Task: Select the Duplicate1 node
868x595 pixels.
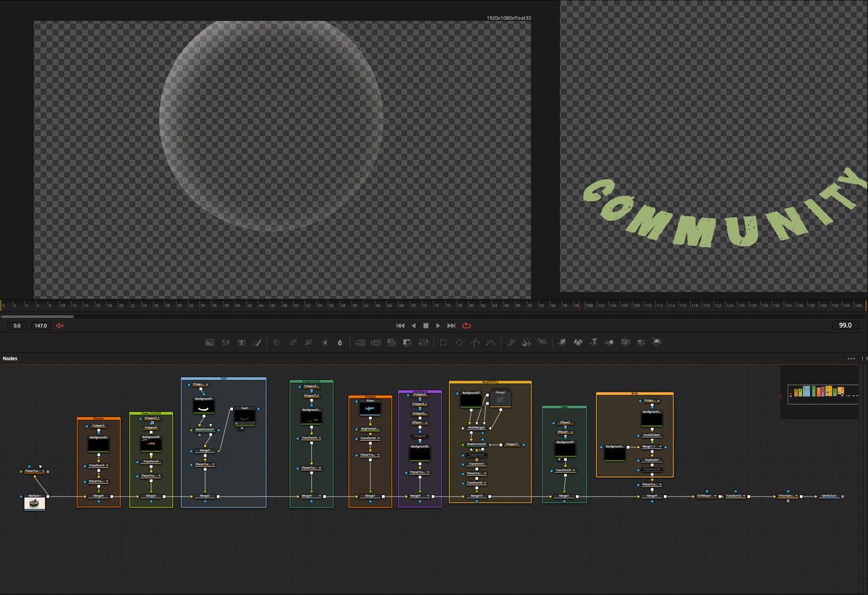Action: pyautogui.click(x=652, y=460)
